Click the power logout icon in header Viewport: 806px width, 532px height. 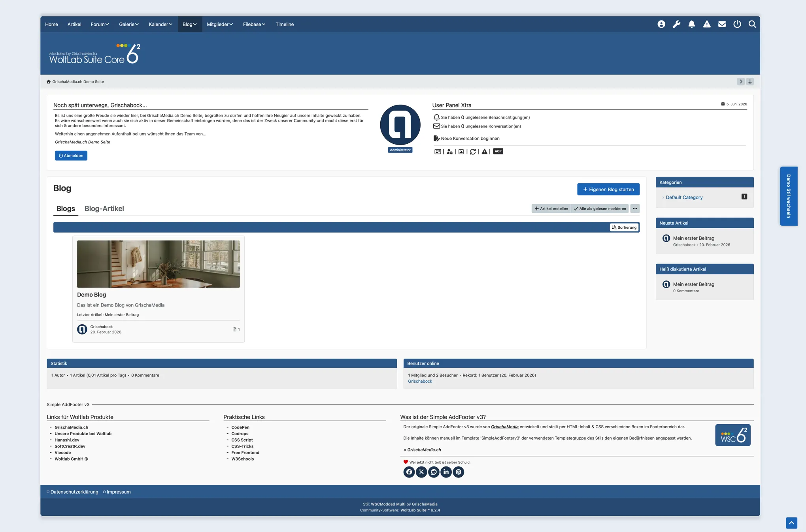pos(737,24)
